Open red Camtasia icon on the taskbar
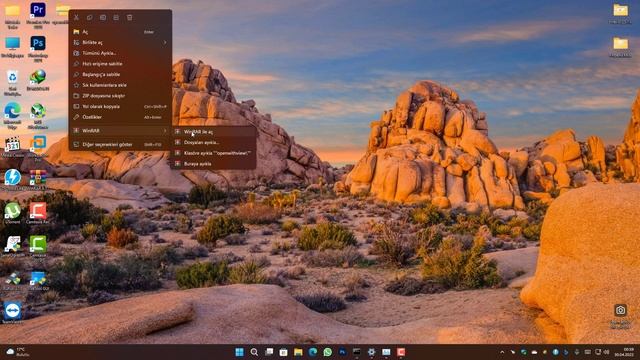Viewport: 640px width, 360px height. click(x=401, y=352)
